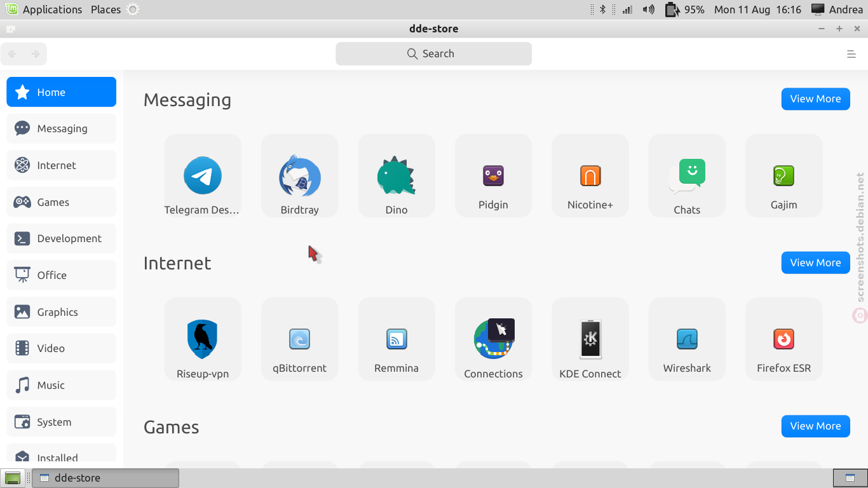The height and width of the screenshot is (488, 868).
Task: Open the Telegram Desktop app icon
Action: click(x=203, y=175)
